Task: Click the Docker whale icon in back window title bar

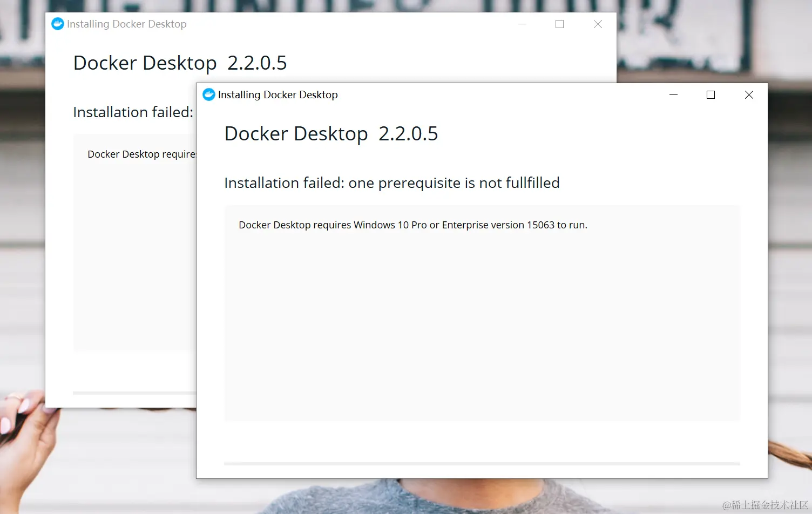Action: (58, 24)
